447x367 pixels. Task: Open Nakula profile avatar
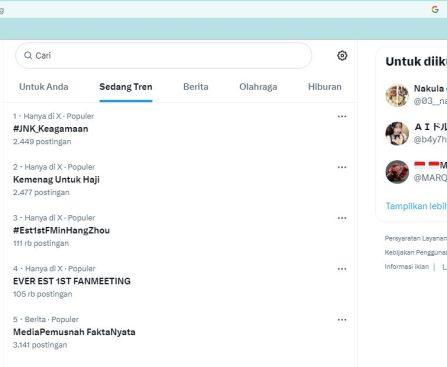pyautogui.click(x=397, y=95)
